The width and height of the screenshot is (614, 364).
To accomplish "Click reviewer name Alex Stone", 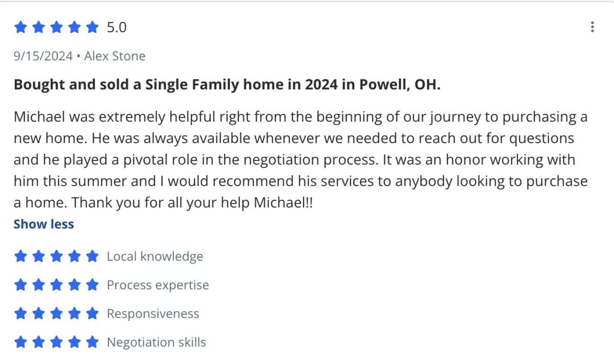I will pyautogui.click(x=115, y=56).
